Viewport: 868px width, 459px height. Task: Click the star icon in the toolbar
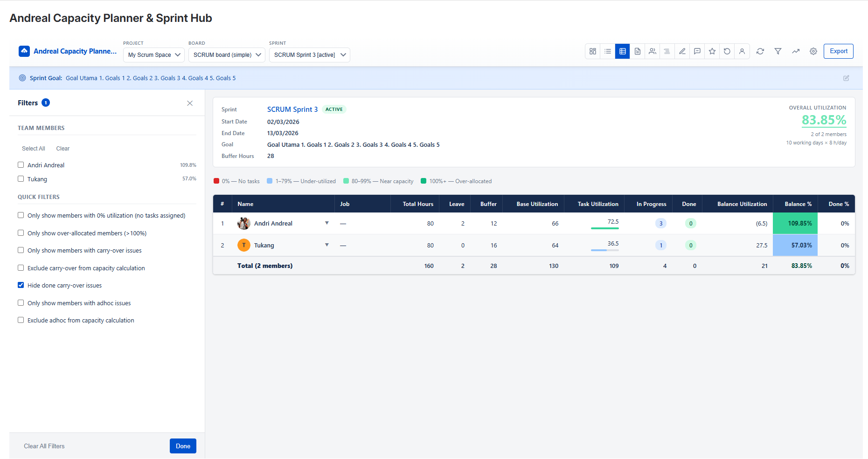pos(712,51)
